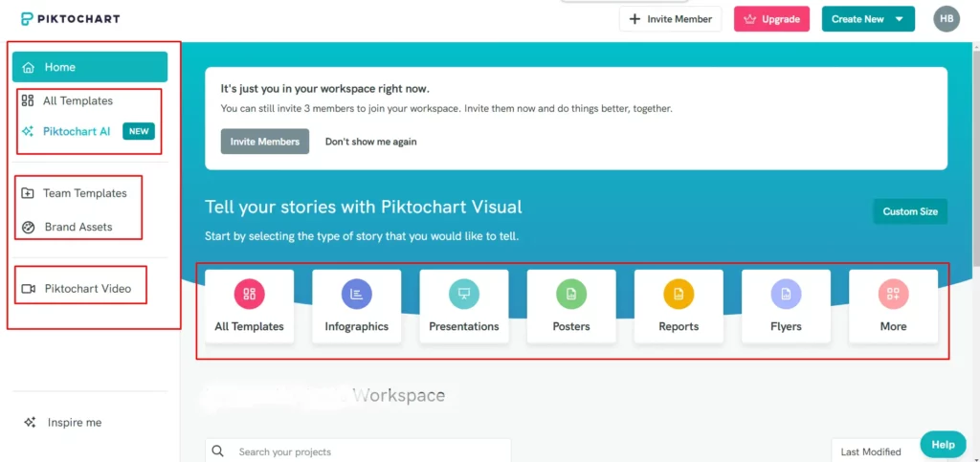This screenshot has width=980, height=462.
Task: Click the Invite Member button
Action: [x=671, y=19]
